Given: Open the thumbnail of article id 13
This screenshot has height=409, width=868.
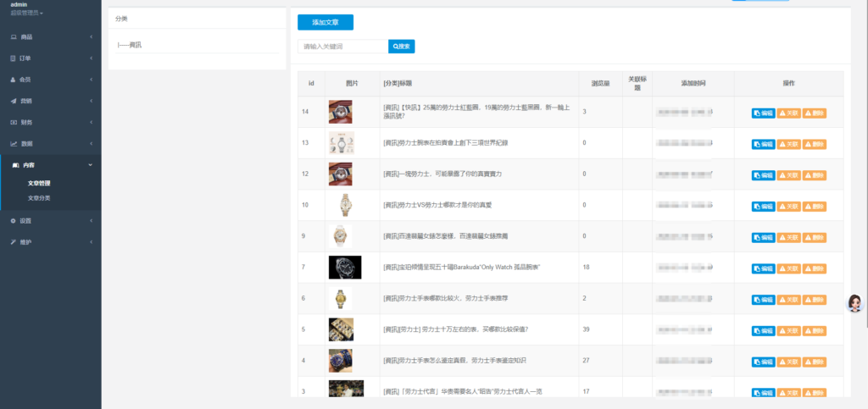Looking at the screenshot, I should [342, 142].
